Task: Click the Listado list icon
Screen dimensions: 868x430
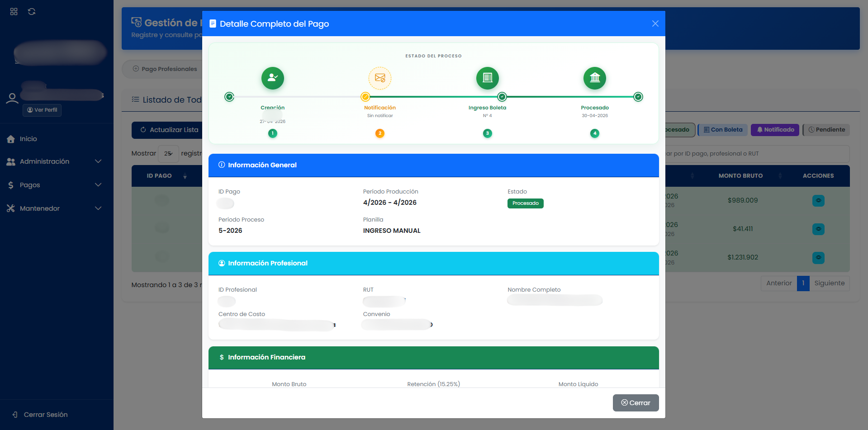Action: click(135, 99)
